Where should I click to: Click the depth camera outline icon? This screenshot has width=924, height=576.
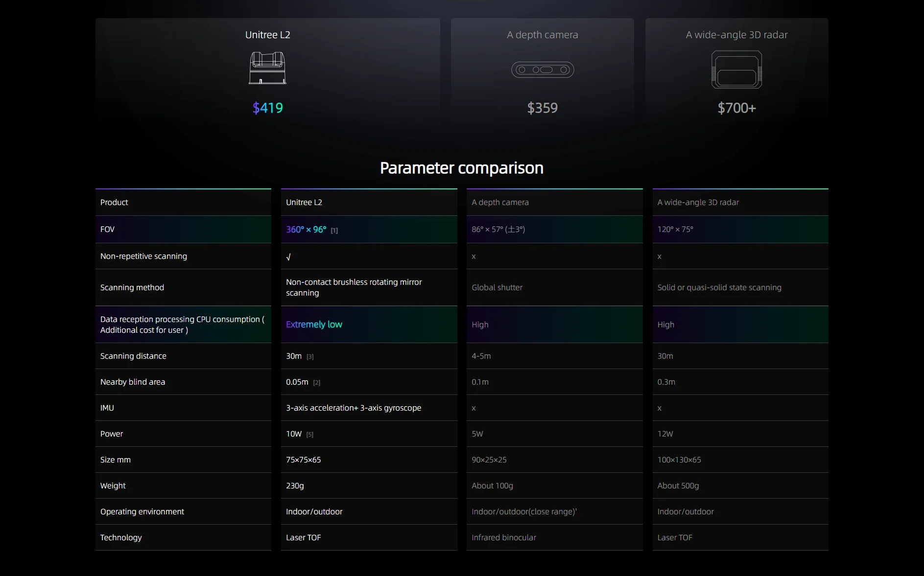point(543,69)
